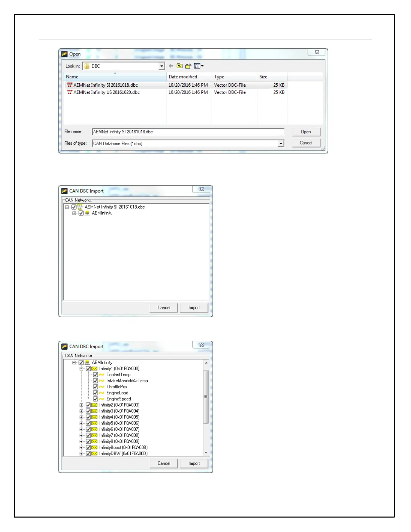Click Cancel in the Open file dialog
411x532 pixels.
tap(306, 143)
